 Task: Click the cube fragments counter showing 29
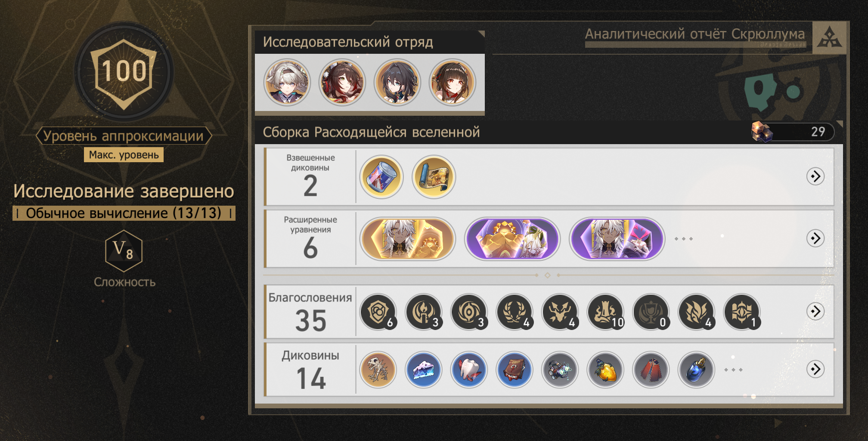(x=793, y=132)
